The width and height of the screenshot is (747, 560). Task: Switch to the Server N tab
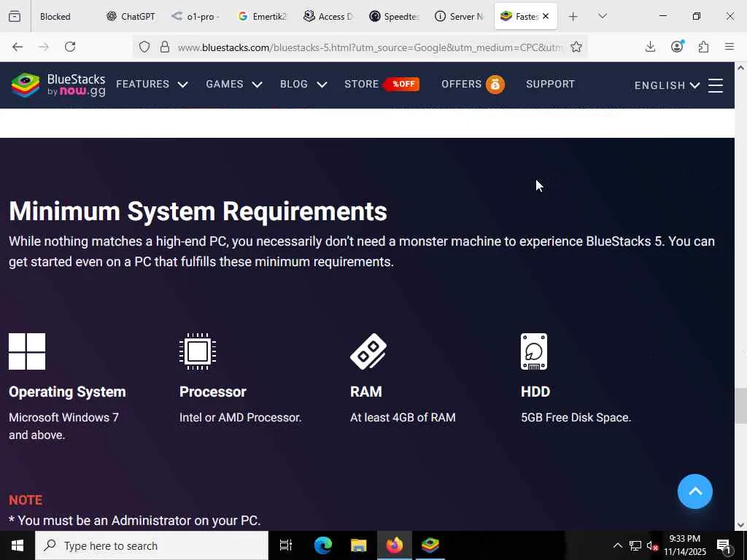(460, 17)
